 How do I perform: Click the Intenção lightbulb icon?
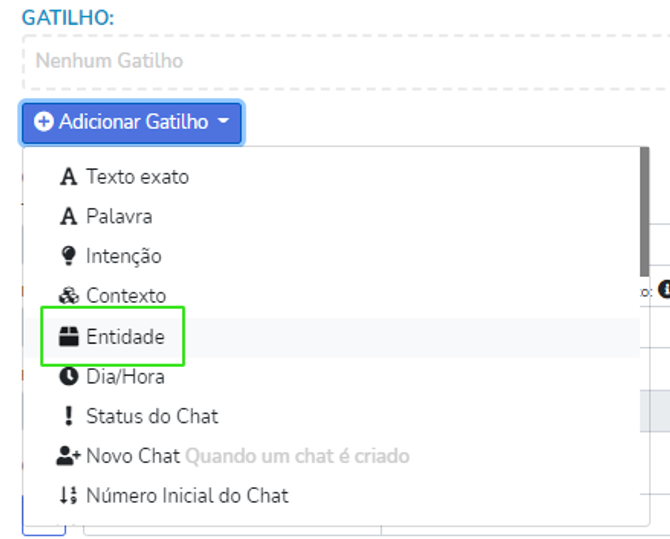pyautogui.click(x=68, y=256)
